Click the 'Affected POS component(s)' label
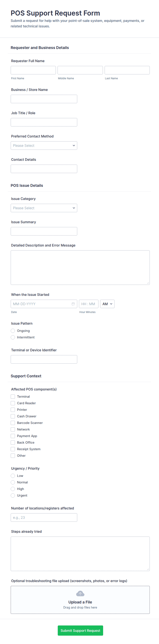The width and height of the screenshot is (159, 644). (x=34, y=389)
